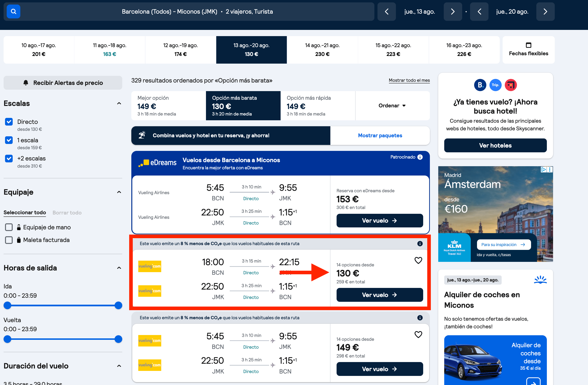The image size is (588, 385).
Task: Switch to Opción más rápida tab
Action: pos(318,106)
